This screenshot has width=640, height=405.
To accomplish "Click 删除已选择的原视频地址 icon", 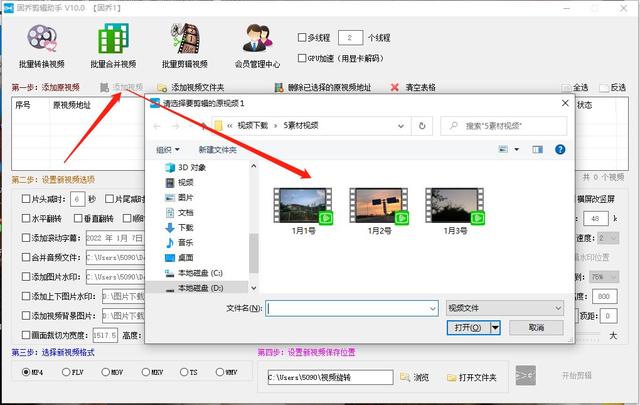I will (x=279, y=87).
